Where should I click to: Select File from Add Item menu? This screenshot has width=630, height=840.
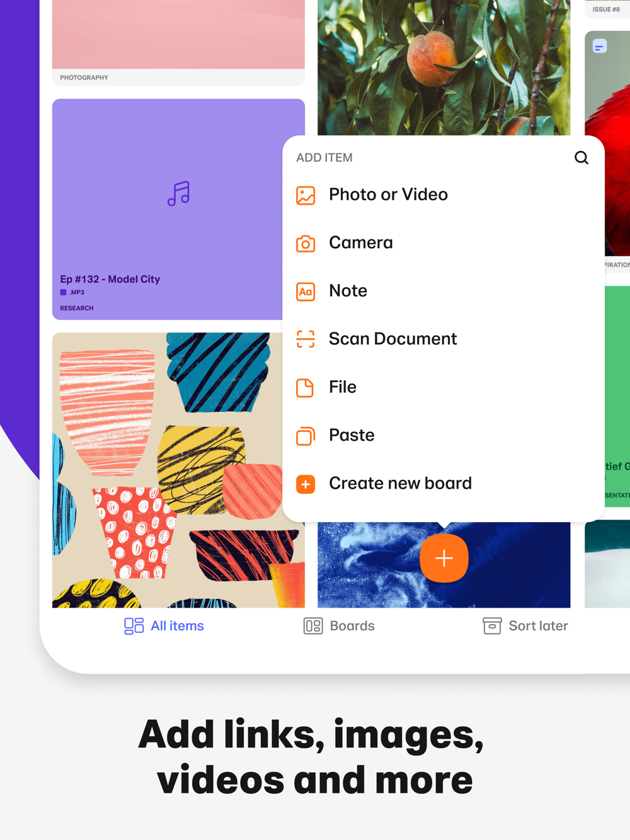click(444, 387)
